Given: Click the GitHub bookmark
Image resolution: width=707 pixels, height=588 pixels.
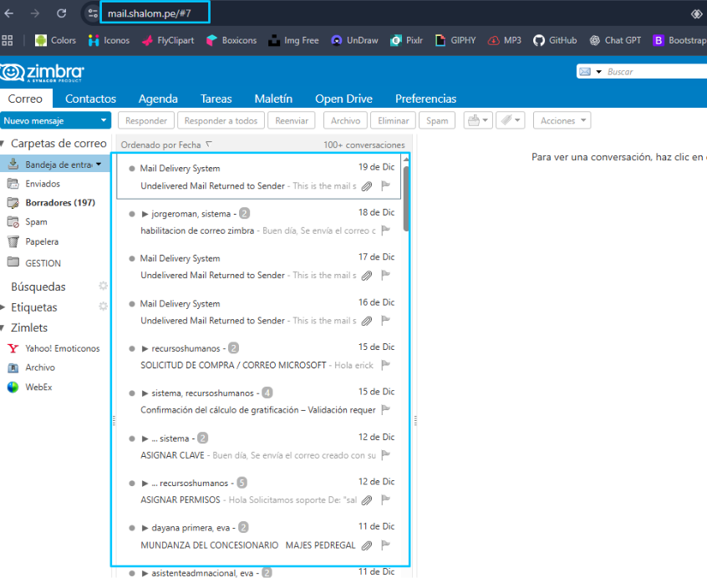Looking at the screenshot, I should (555, 40).
